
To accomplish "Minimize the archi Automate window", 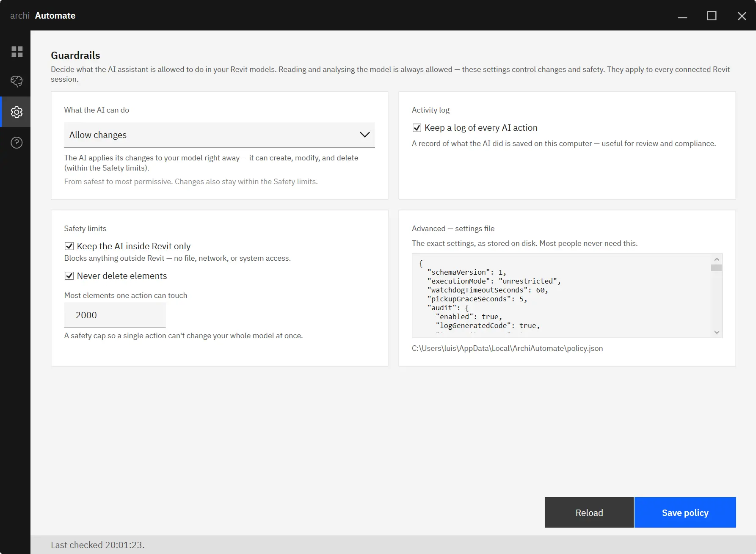I will coord(682,16).
